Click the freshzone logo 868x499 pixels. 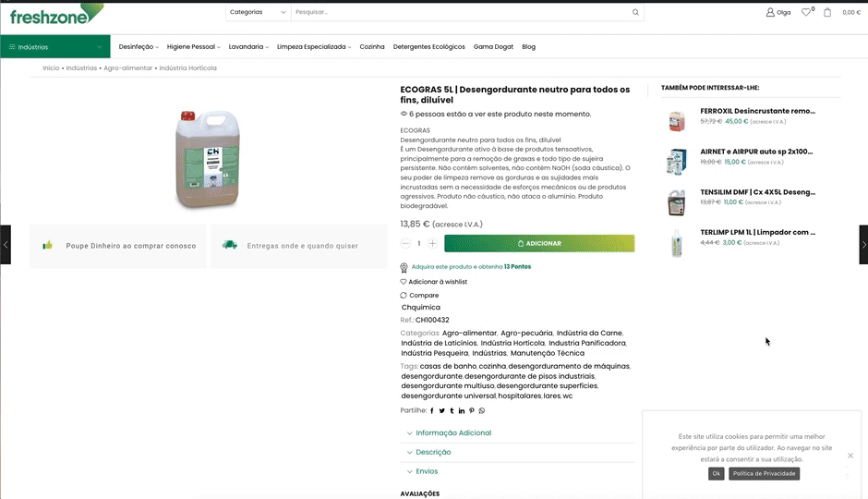(x=56, y=15)
